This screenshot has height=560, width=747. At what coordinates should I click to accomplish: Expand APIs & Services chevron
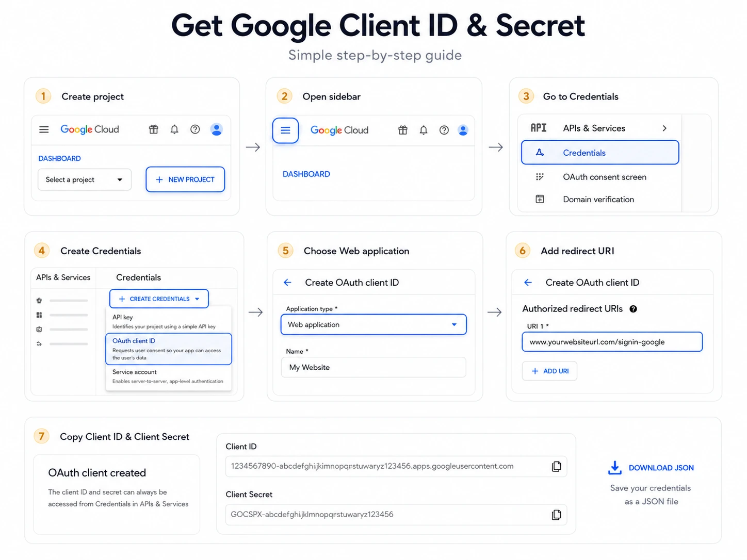[664, 128]
